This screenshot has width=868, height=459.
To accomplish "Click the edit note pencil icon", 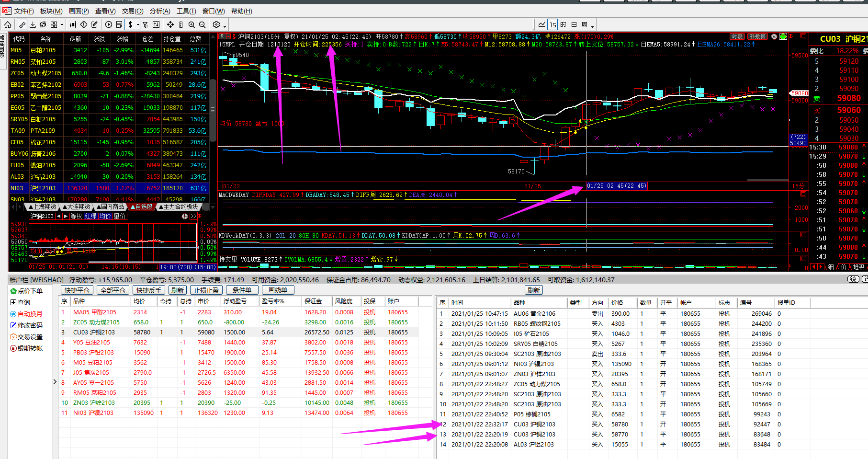I will [x=94, y=24].
